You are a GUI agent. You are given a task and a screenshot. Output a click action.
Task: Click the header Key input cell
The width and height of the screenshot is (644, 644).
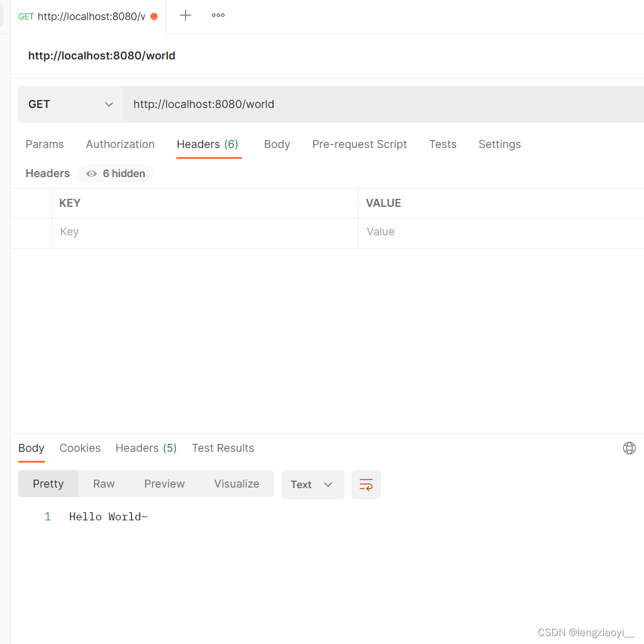(x=205, y=232)
